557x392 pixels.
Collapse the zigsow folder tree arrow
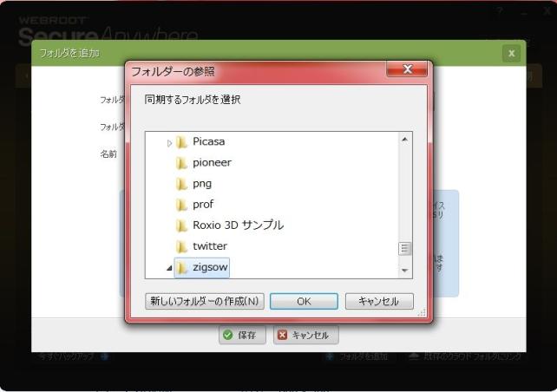tap(169, 268)
